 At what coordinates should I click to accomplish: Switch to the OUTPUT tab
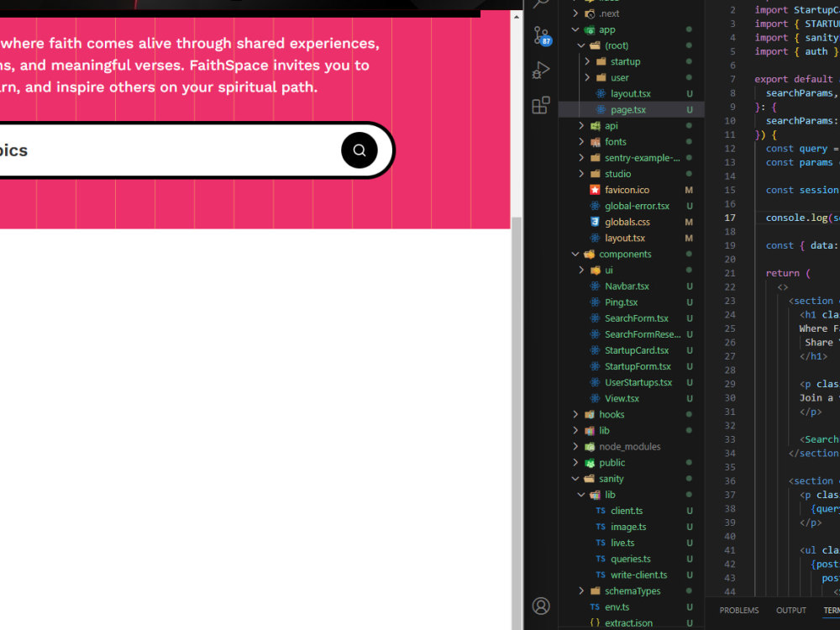(790, 610)
